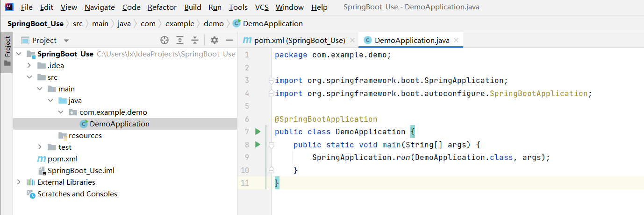Screen dimensions: 644x215
Task: Open the Tools menu
Action: click(238, 7)
